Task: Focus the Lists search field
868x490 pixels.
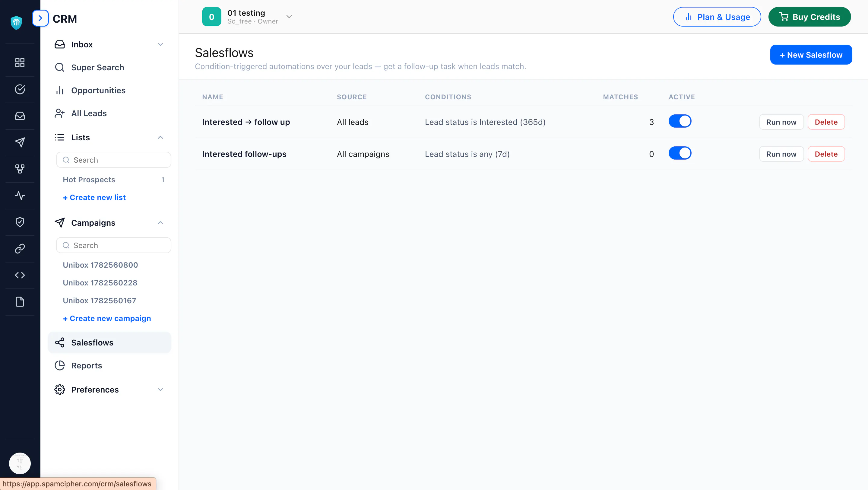Action: tap(114, 160)
